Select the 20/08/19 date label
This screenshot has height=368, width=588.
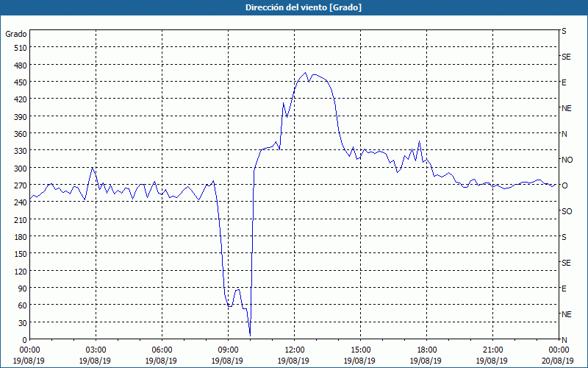point(559,361)
